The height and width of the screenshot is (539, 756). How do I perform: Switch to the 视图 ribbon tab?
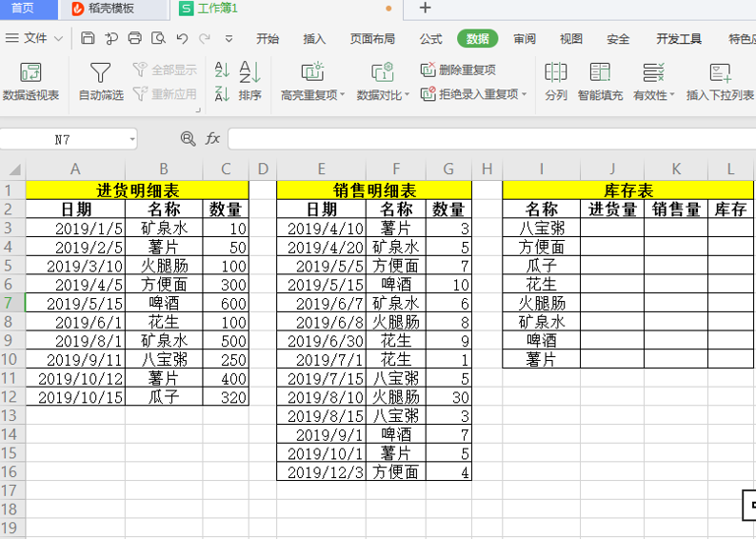tap(571, 39)
